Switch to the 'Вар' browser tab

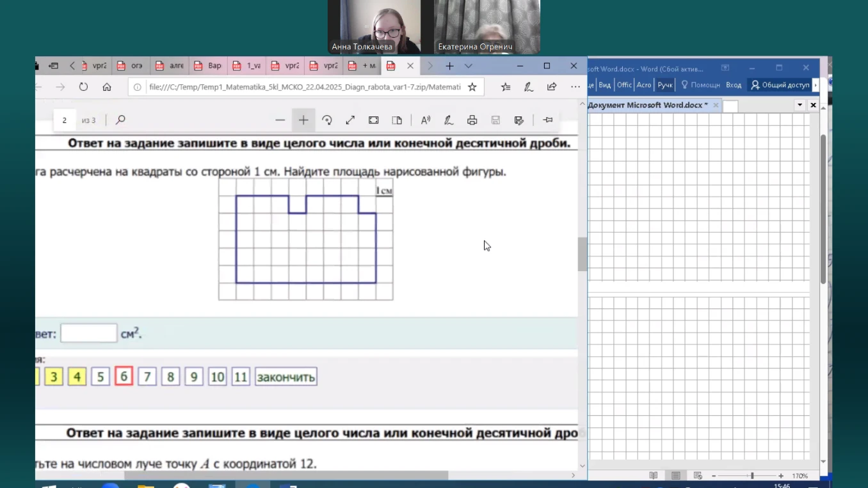click(208, 66)
